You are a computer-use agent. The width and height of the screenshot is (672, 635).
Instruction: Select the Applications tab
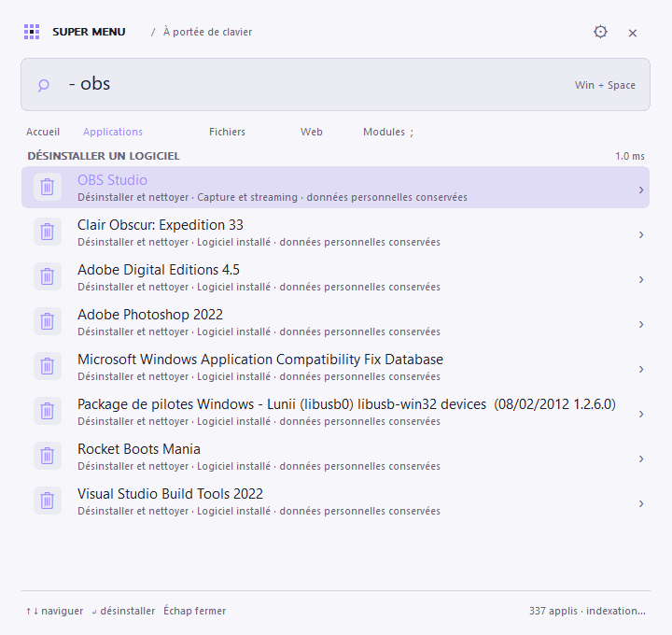[113, 132]
